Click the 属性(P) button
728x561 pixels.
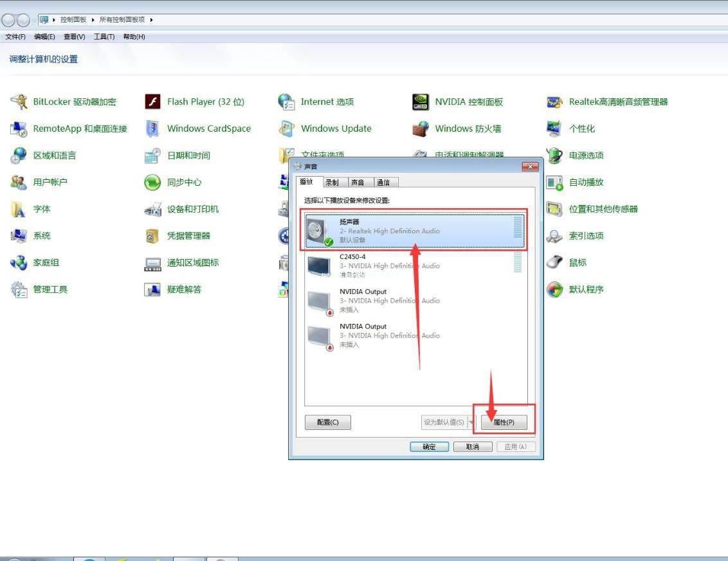click(504, 422)
